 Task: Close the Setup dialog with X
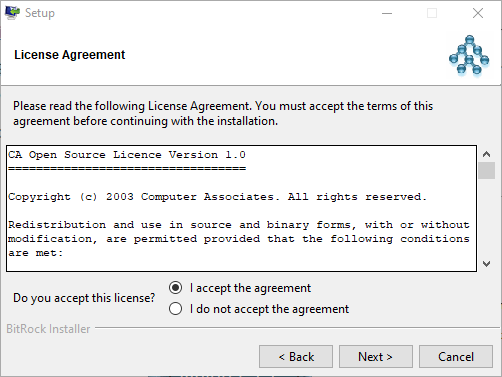tap(478, 13)
